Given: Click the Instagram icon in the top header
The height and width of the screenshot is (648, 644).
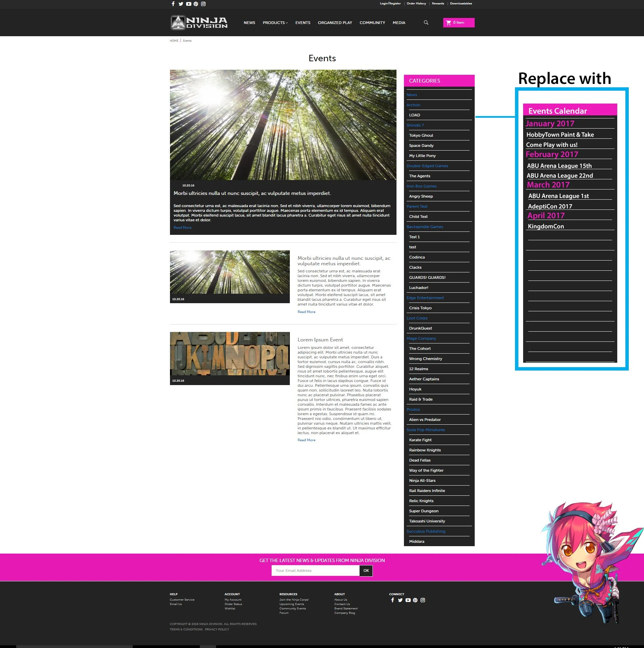Looking at the screenshot, I should pyautogui.click(x=203, y=4).
